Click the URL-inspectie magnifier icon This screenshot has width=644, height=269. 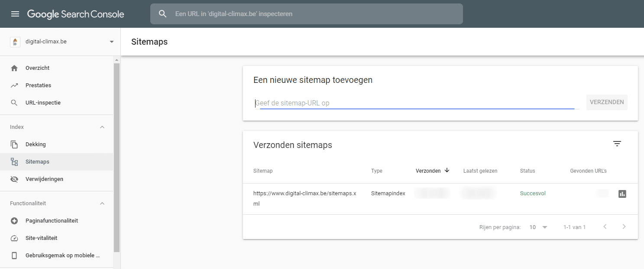coord(14,103)
